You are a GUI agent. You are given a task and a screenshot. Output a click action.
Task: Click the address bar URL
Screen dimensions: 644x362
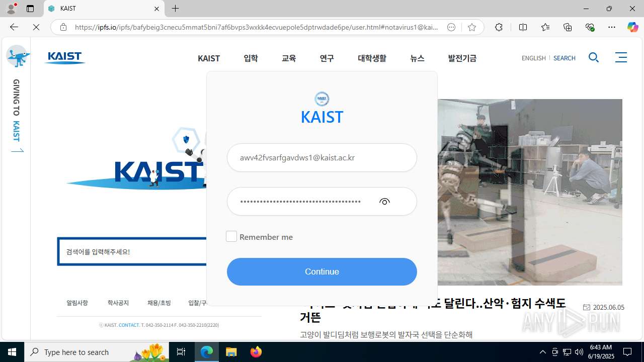[x=257, y=27]
